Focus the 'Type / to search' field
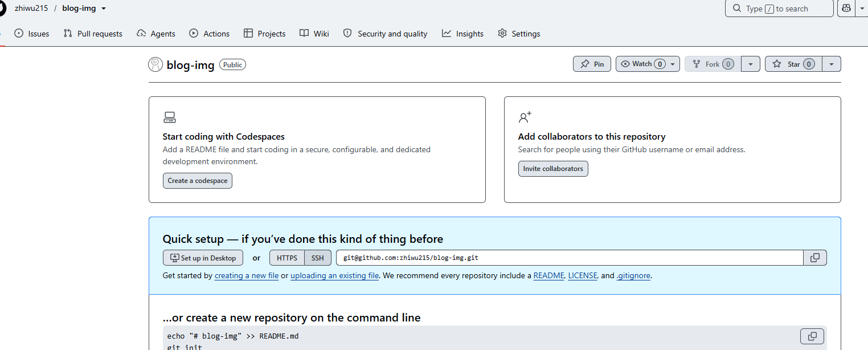This screenshot has height=350, width=868. (x=779, y=9)
